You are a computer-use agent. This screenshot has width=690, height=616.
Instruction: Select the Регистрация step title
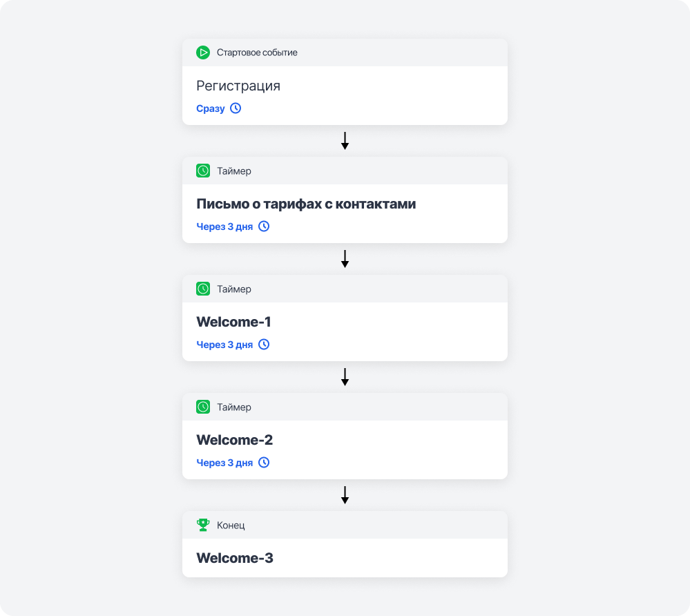tap(238, 86)
